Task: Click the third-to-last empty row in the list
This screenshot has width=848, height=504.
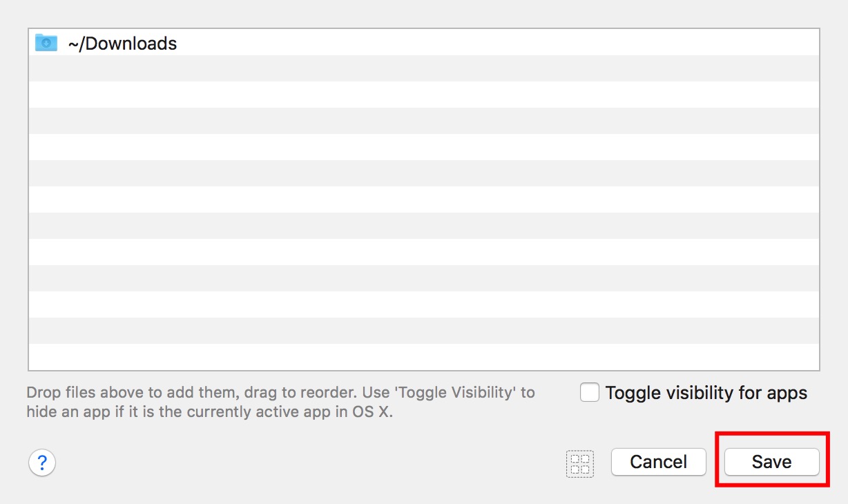Action: pos(424,304)
